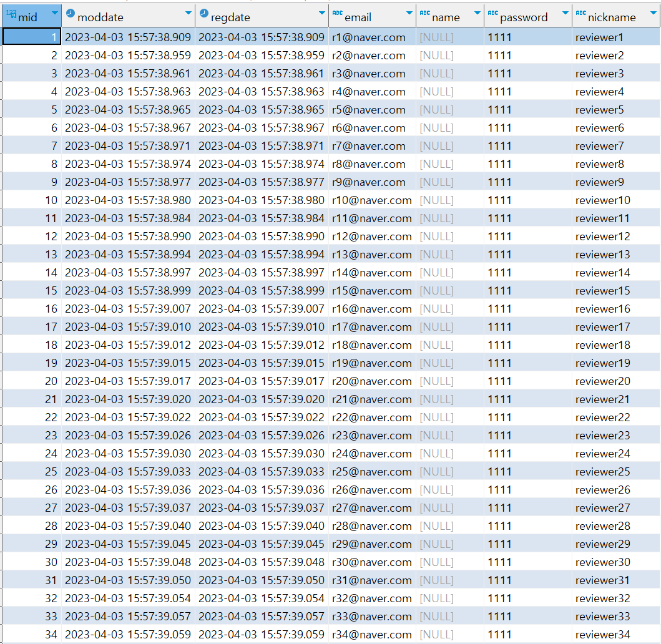Select the email column header label
This screenshot has width=661, height=644.
(x=358, y=17)
